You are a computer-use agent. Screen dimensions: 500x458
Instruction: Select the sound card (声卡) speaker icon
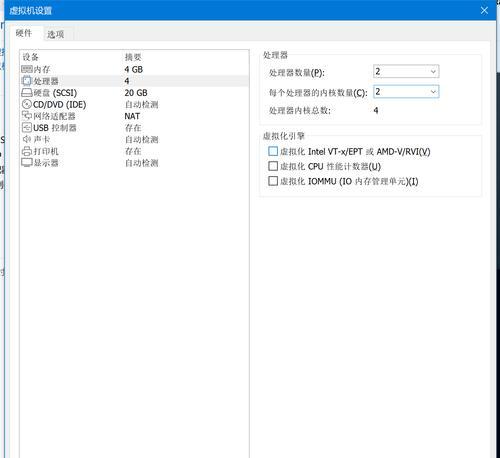pos(27,139)
